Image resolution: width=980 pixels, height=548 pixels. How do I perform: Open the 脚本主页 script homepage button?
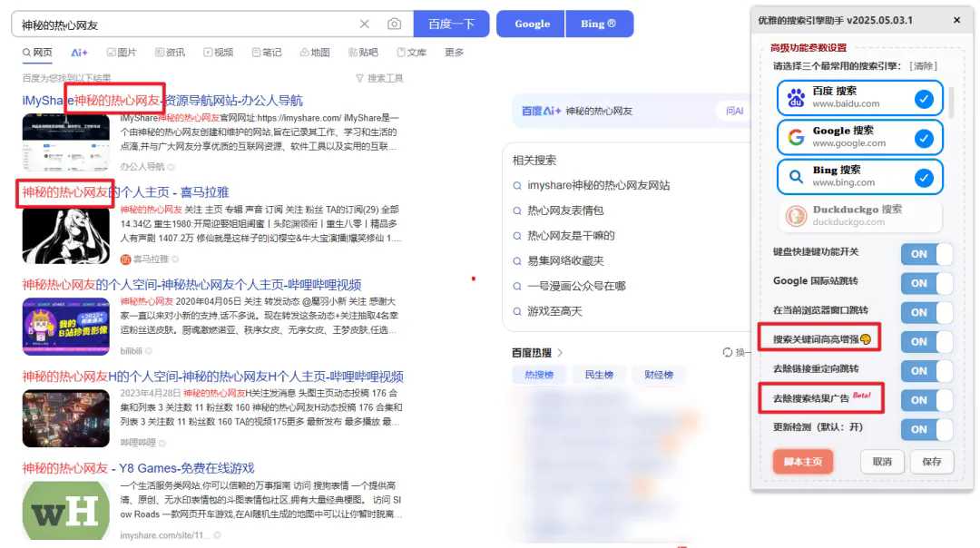[x=803, y=462]
